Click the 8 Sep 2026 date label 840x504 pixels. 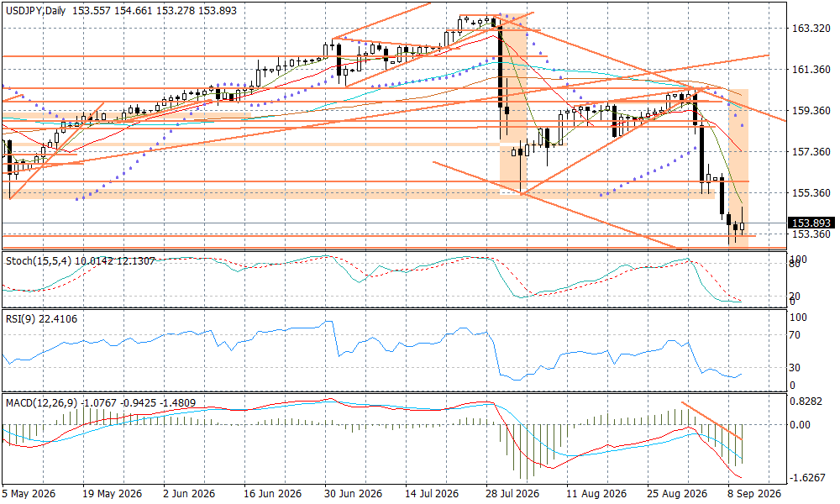tap(753, 493)
